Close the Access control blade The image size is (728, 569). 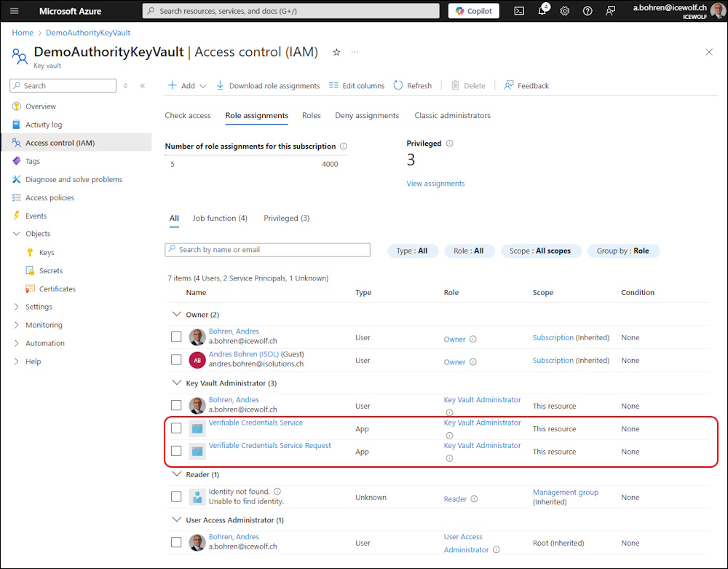click(709, 52)
